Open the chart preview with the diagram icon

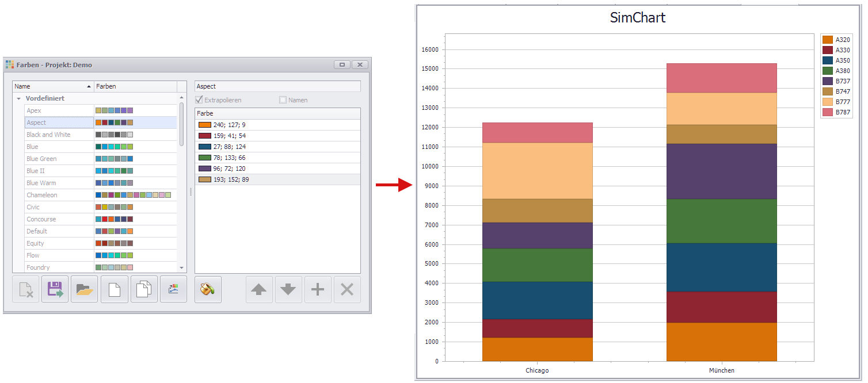click(x=173, y=289)
